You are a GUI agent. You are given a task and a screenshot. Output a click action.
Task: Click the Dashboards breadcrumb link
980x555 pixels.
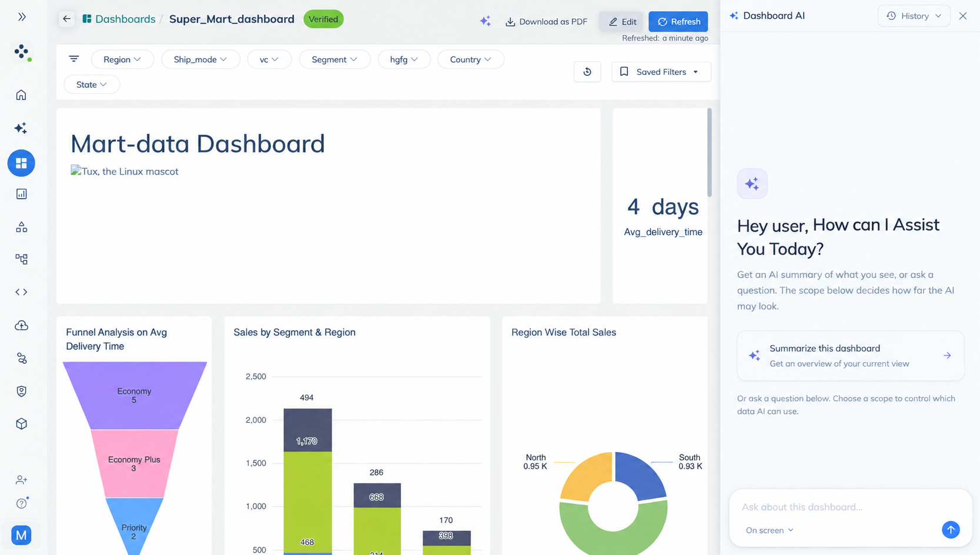(119, 19)
